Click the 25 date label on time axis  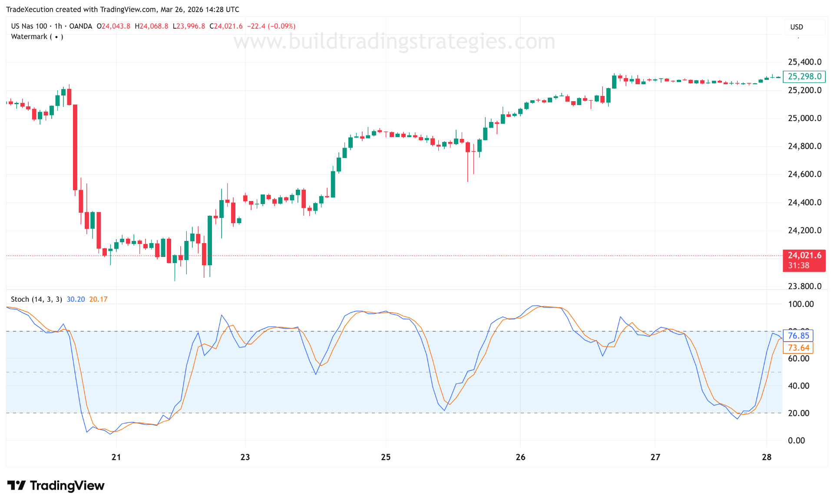[385, 457]
